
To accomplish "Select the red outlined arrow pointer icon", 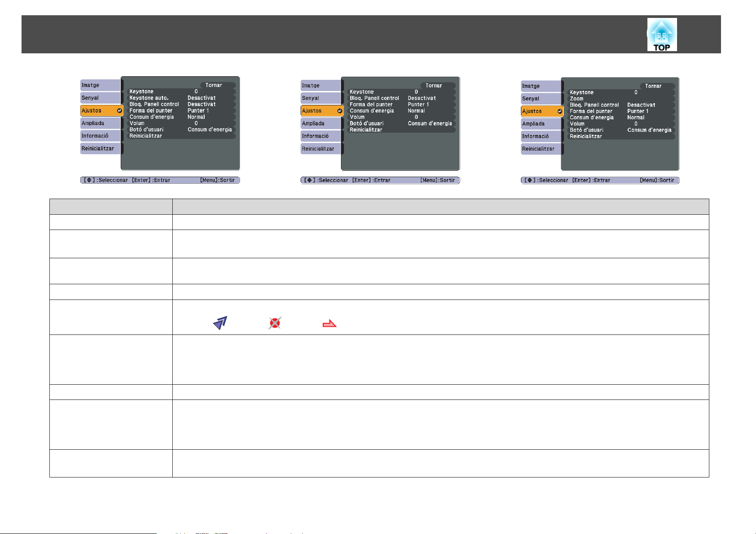I will [x=330, y=324].
